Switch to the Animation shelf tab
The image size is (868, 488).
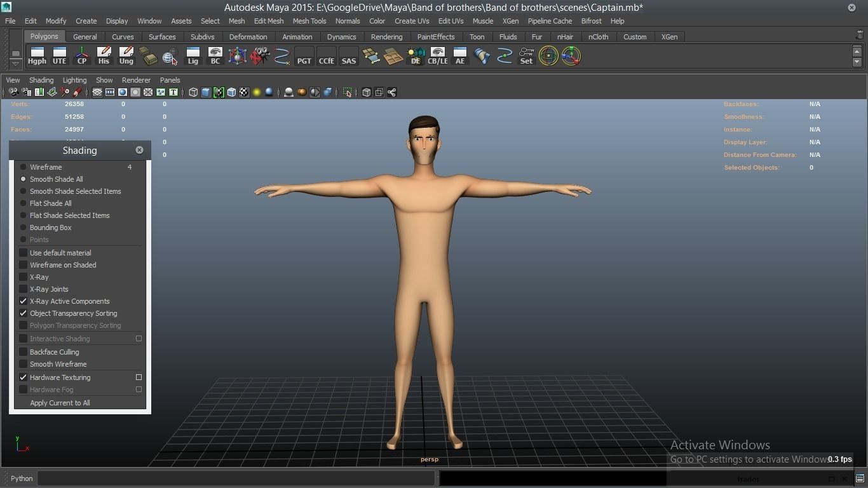297,37
